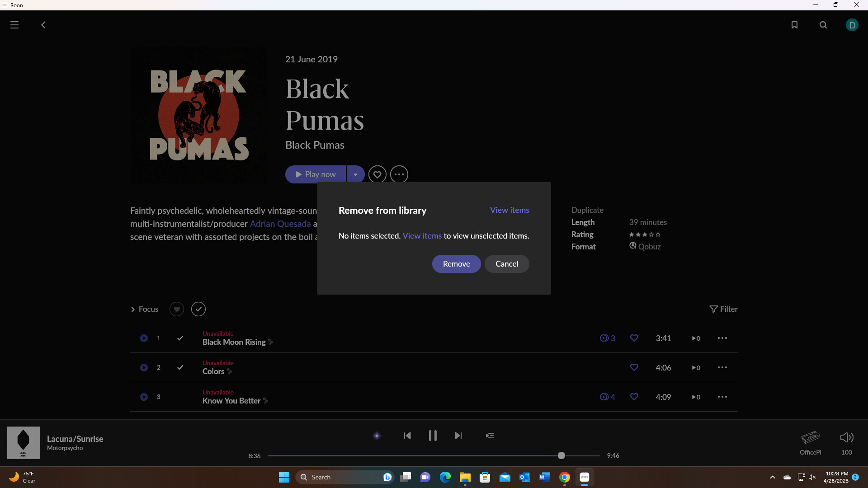Open the album three-dots menu

coord(399,174)
